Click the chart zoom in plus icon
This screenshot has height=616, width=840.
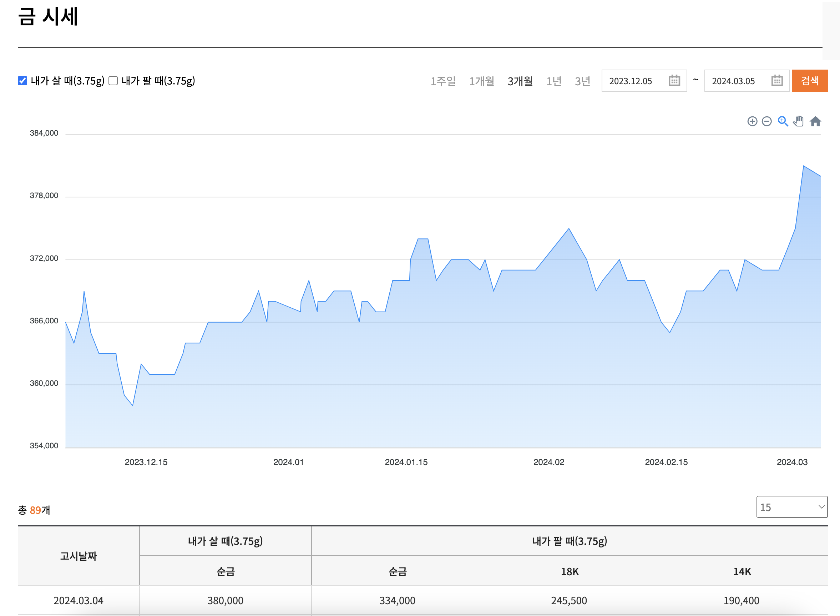[x=752, y=121]
